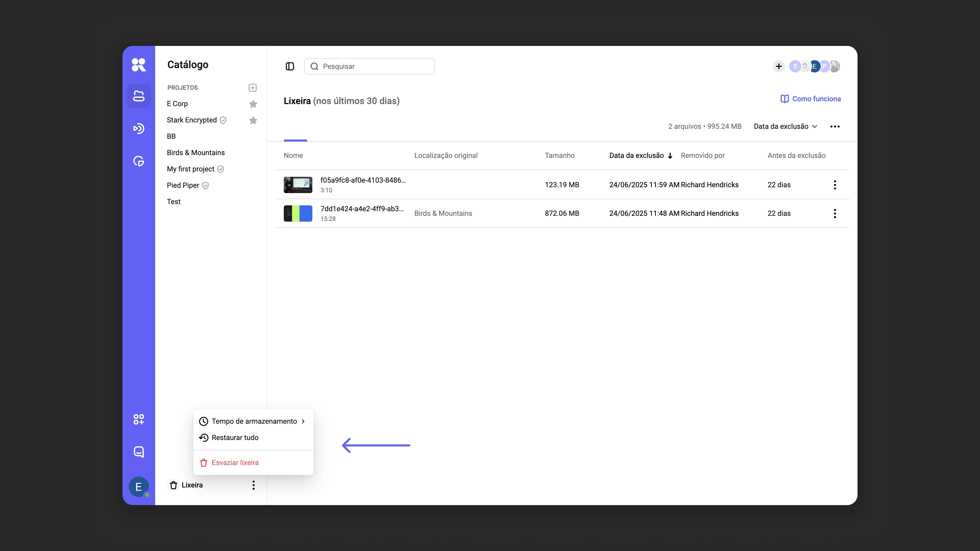Click the app logo at sidebar top

[x=139, y=65]
